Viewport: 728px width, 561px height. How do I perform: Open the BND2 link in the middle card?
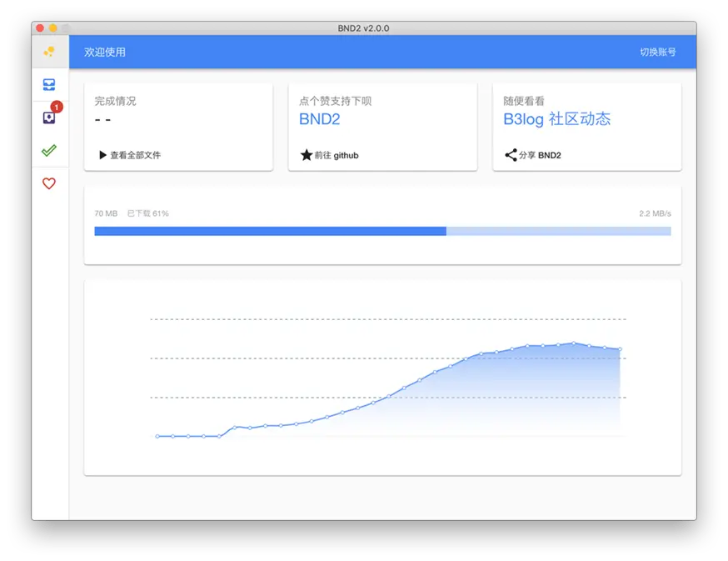(x=318, y=119)
